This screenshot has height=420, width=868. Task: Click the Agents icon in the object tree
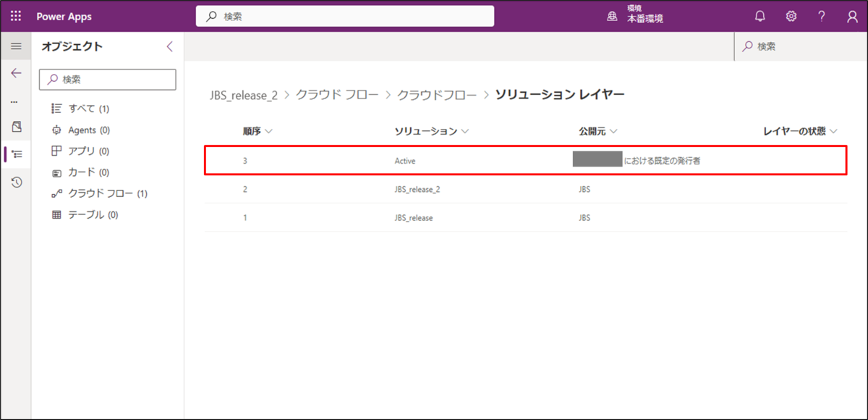tap(57, 130)
